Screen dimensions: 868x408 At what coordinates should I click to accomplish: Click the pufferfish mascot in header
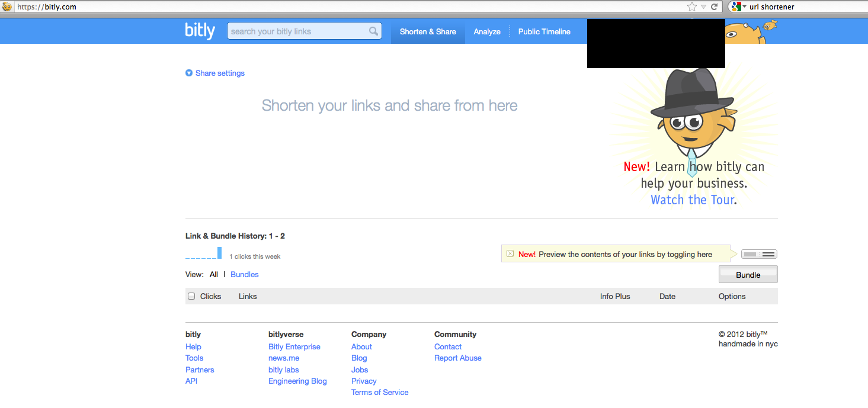point(751,32)
